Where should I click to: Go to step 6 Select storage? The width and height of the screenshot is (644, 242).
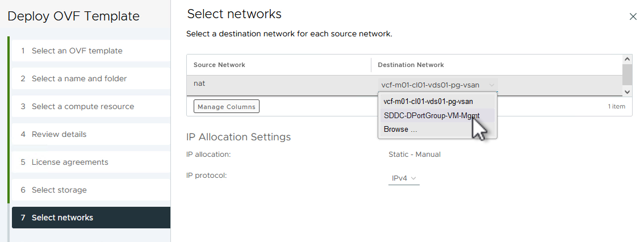pos(59,190)
